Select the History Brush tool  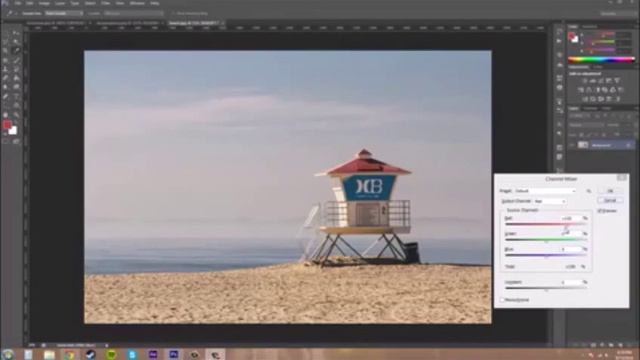tap(16, 69)
